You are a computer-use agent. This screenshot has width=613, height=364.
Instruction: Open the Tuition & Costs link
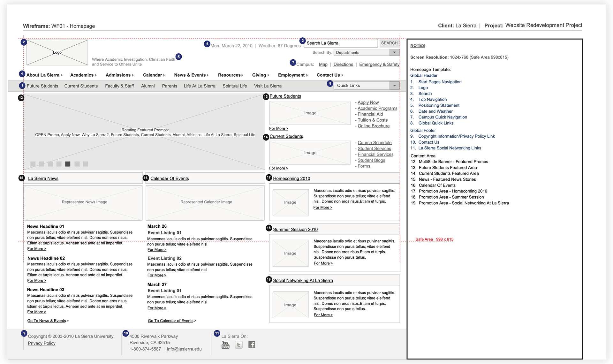click(373, 120)
